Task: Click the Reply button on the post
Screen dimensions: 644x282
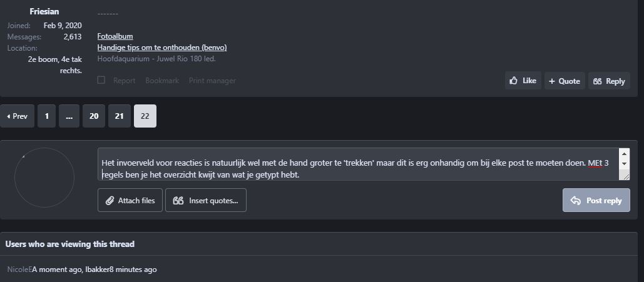Action: click(608, 81)
